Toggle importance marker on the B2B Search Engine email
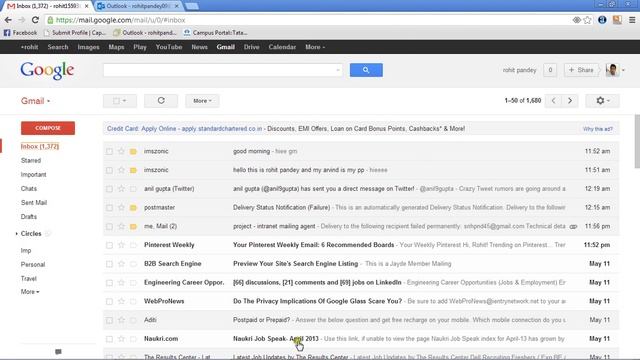640x360 pixels. (133, 264)
